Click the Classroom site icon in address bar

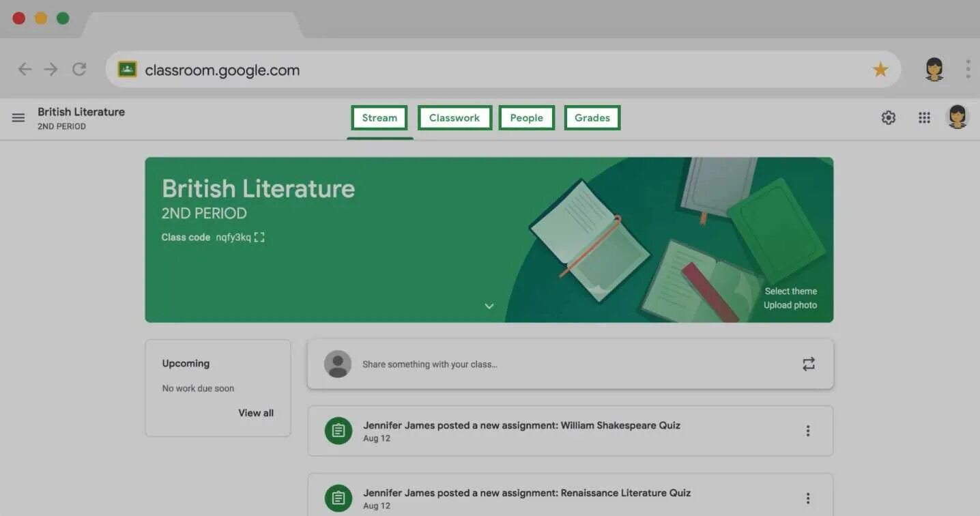click(128, 70)
